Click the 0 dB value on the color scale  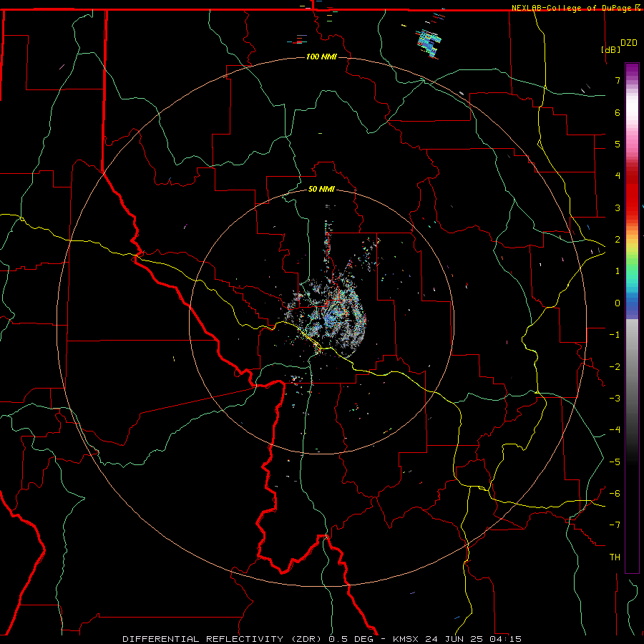coord(618,303)
